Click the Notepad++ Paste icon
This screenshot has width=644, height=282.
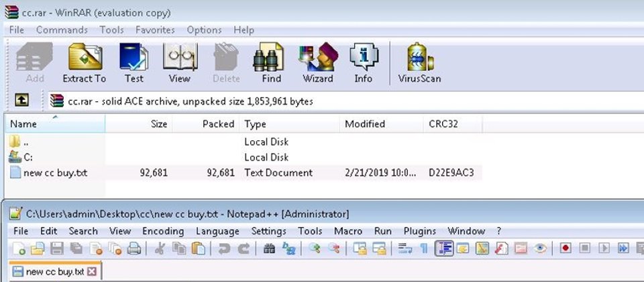[x=199, y=248]
